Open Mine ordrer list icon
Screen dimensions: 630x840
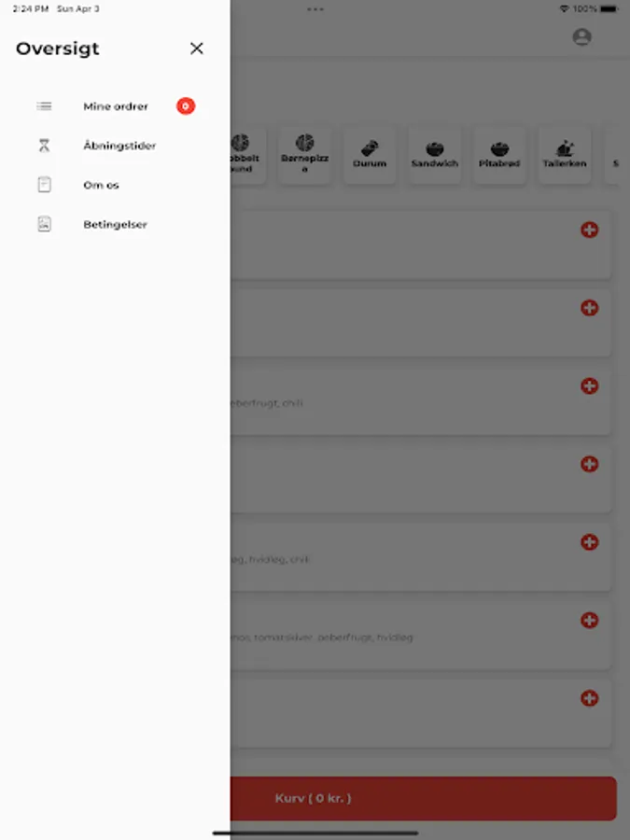tap(44, 106)
